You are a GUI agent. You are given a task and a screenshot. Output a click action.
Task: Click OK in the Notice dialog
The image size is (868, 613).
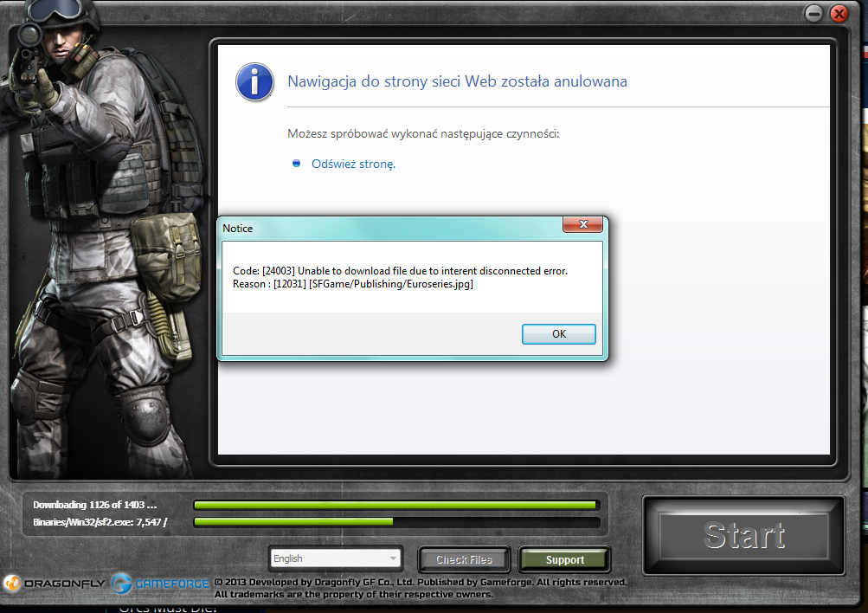558,334
